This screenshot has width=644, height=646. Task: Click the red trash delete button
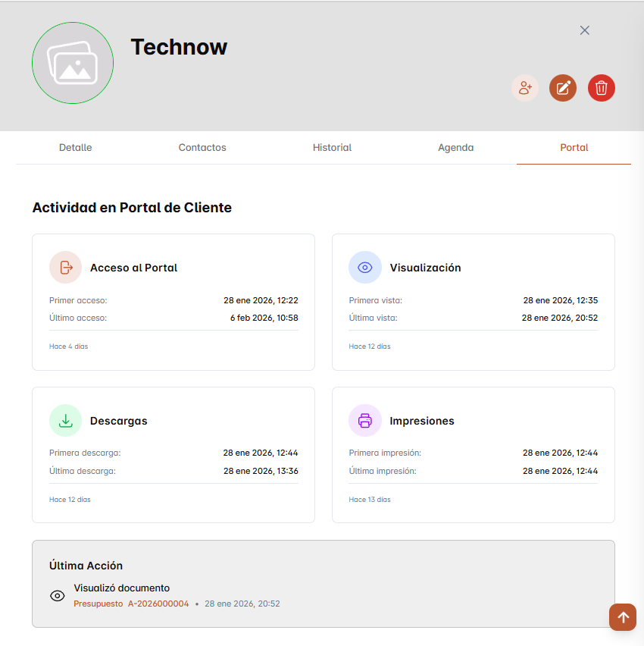coord(602,88)
